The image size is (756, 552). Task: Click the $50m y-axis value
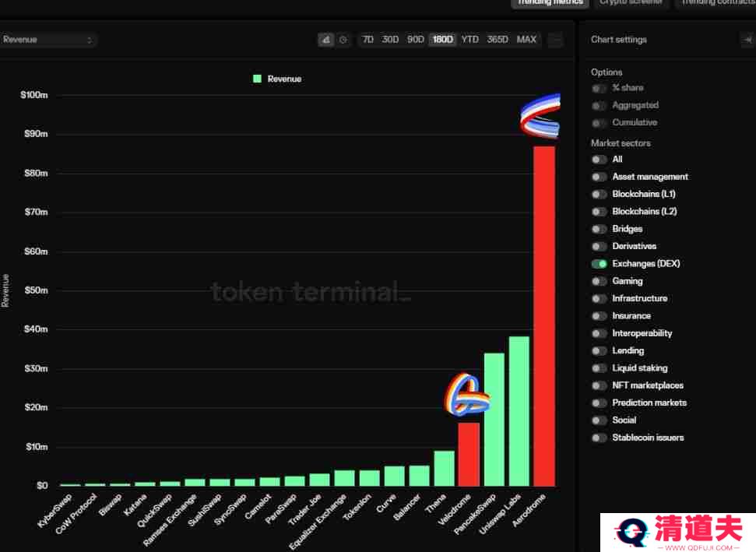tap(36, 290)
